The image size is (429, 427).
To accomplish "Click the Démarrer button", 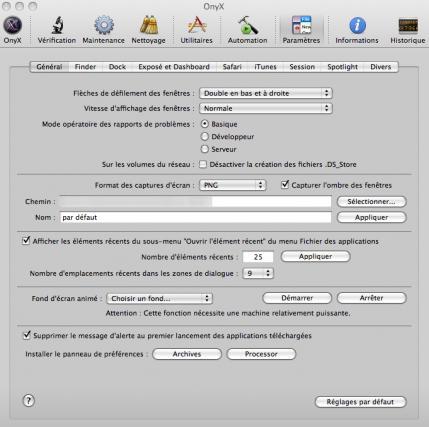I will [297, 298].
